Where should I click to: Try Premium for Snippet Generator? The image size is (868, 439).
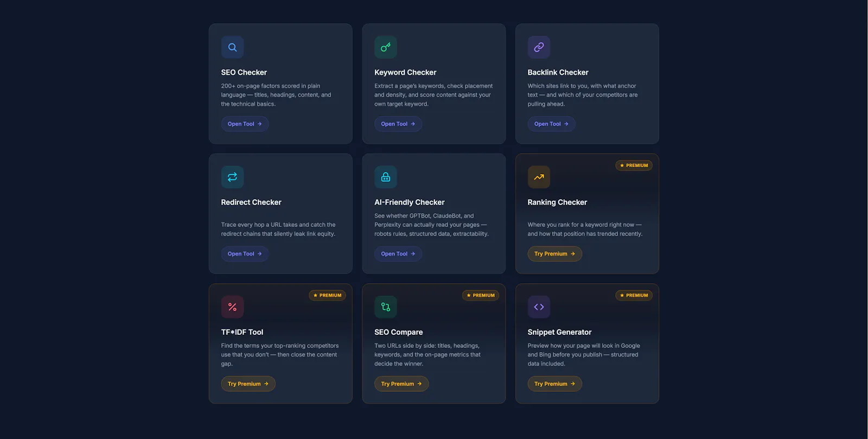(554, 384)
